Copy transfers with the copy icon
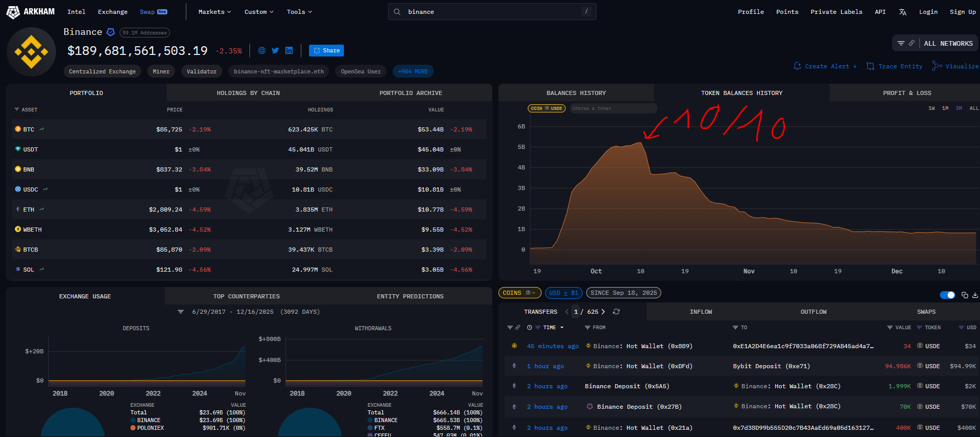This screenshot has width=980, height=437. coord(965,295)
